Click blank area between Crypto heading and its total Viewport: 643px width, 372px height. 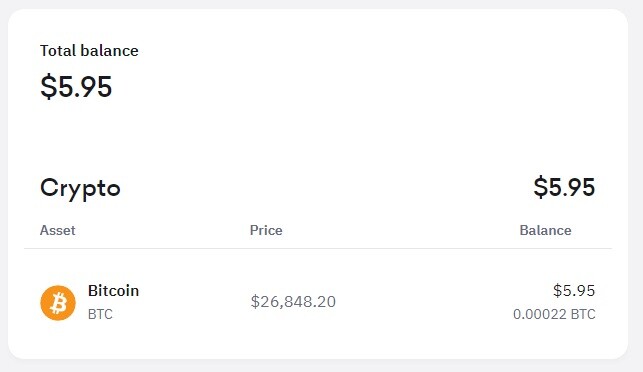(x=326, y=188)
